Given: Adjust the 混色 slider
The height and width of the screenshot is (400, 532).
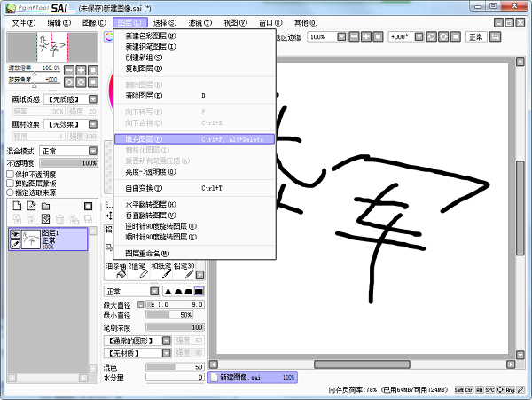Looking at the screenshot, I should tap(175, 367).
